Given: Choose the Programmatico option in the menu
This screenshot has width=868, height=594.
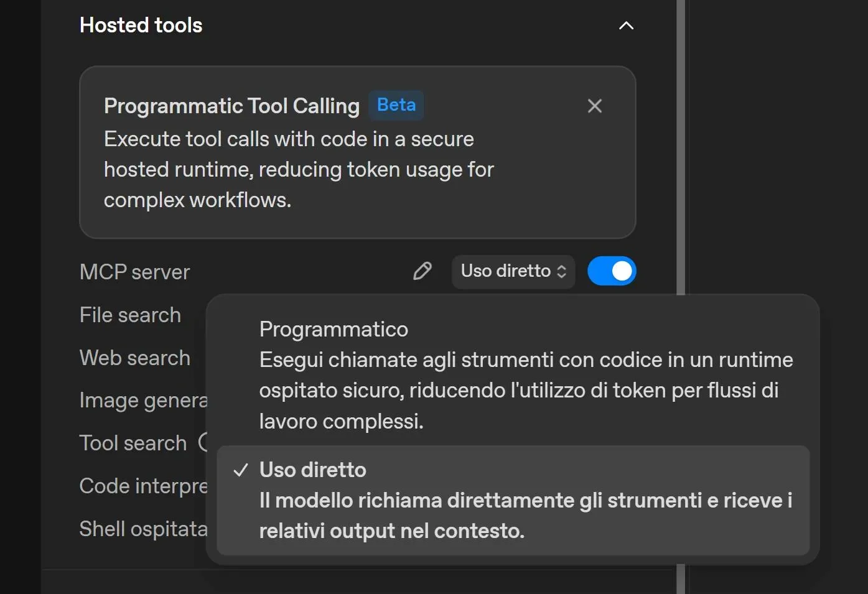Looking at the screenshot, I should [513, 374].
